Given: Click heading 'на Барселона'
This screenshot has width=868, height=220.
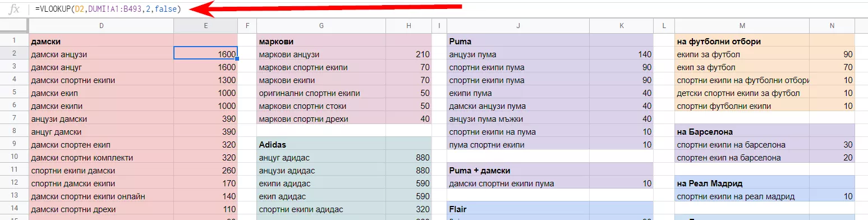Looking at the screenshot, I should (x=742, y=132).
